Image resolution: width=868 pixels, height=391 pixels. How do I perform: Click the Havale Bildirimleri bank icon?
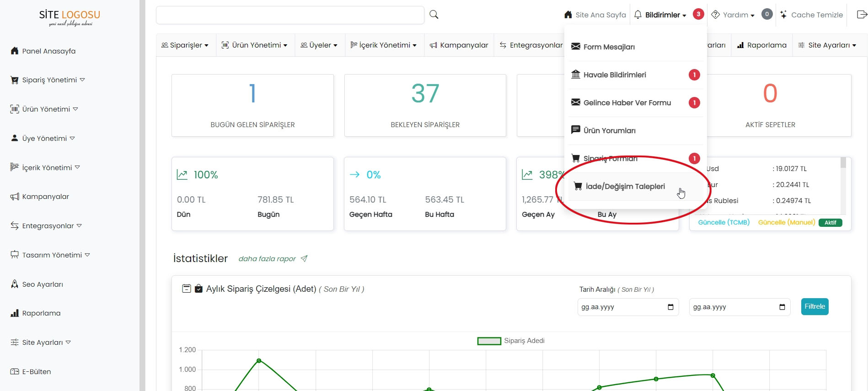(576, 74)
